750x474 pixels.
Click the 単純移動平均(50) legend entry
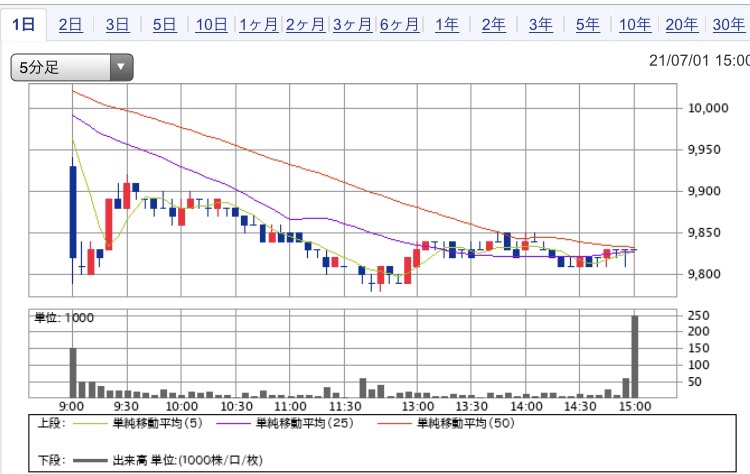tap(446, 423)
